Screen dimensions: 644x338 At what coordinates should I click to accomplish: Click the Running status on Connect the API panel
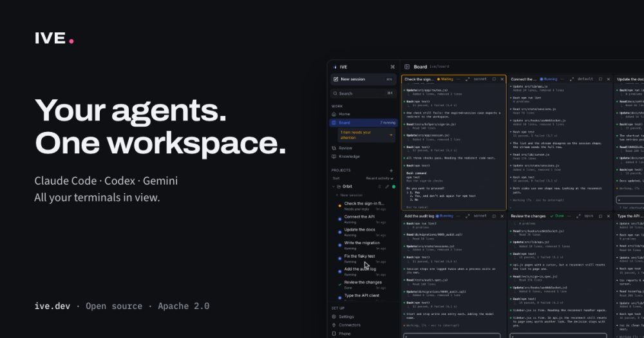point(548,79)
